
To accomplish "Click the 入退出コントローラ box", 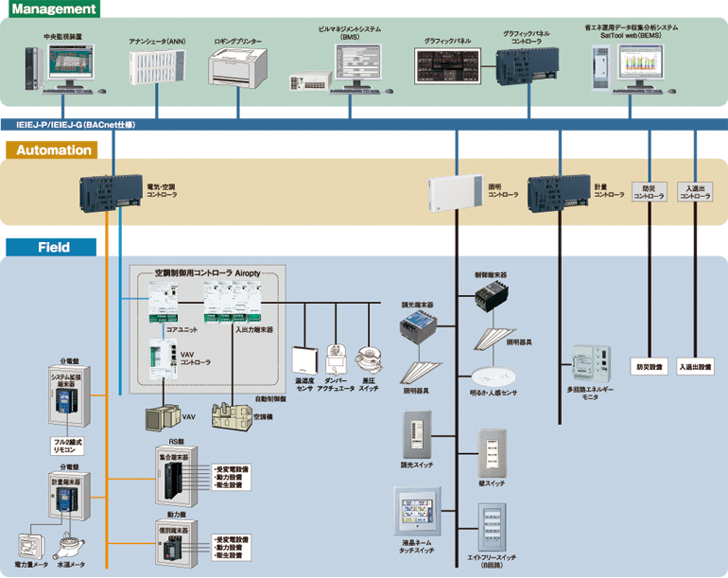I will tap(696, 191).
